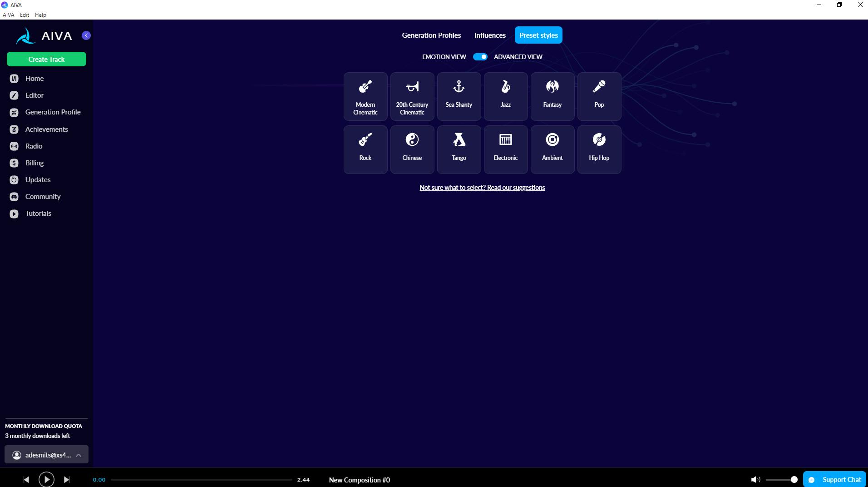
Task: Open the AIVA menu
Action: [8, 15]
